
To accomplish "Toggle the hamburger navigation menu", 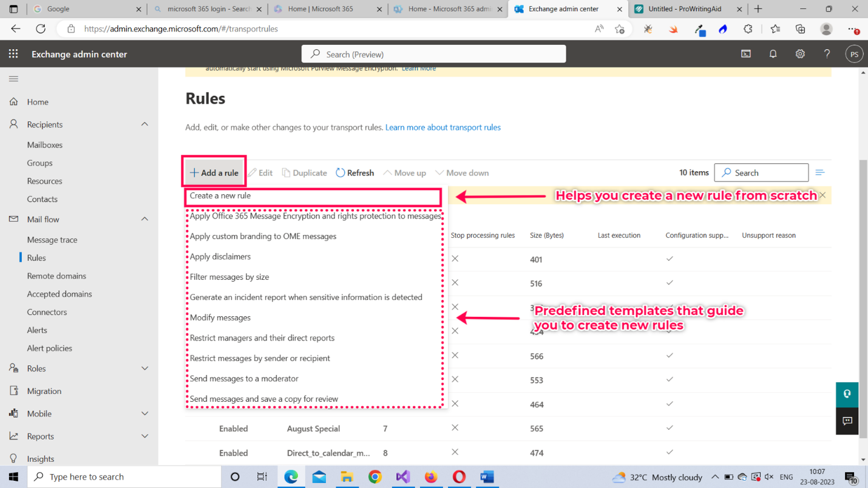I will pos(13,79).
